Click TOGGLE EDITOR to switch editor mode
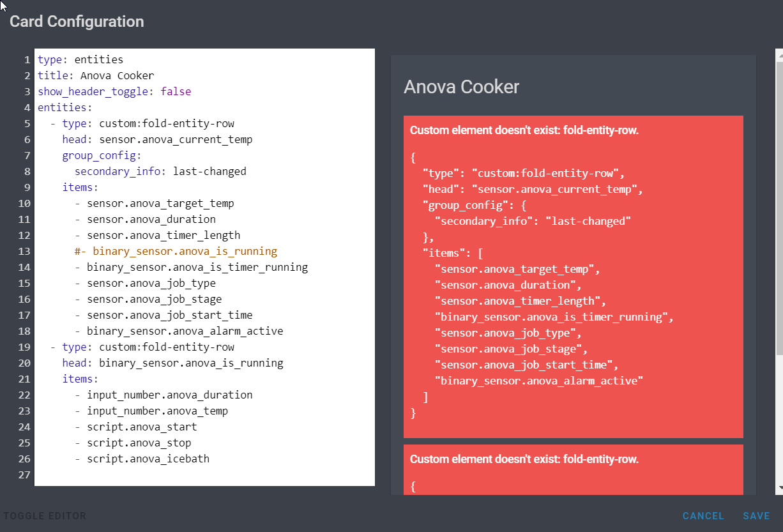 [45, 515]
